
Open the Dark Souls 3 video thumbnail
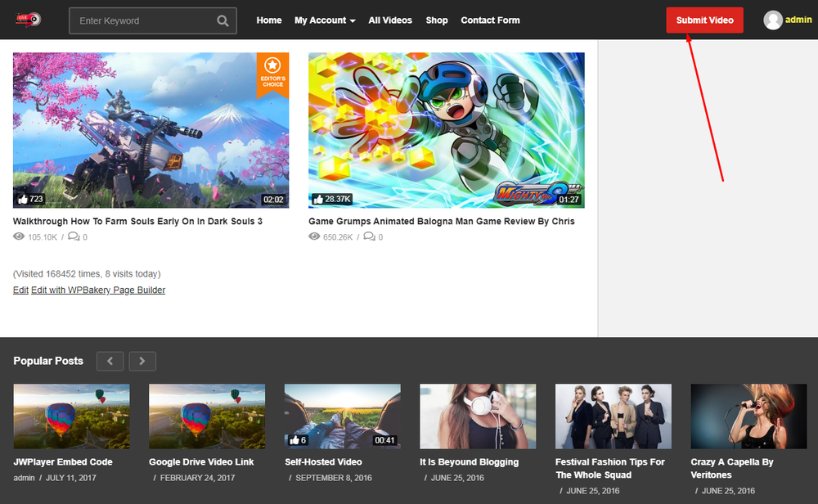point(151,130)
